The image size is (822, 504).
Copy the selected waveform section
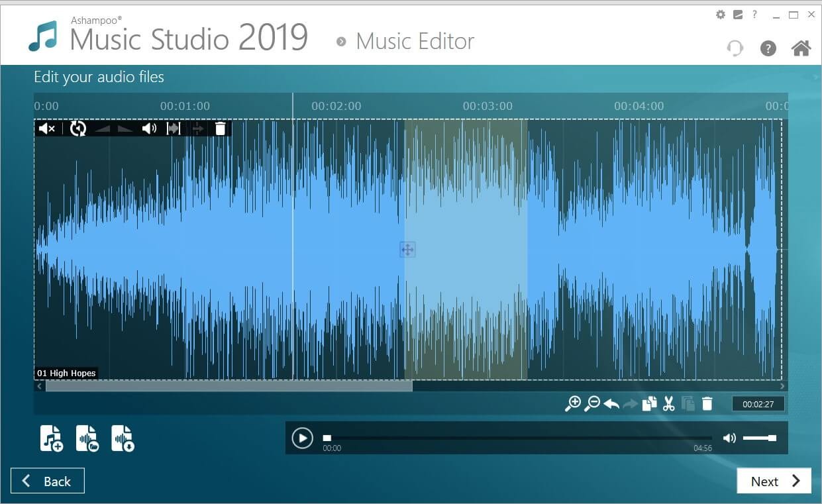[649, 403]
